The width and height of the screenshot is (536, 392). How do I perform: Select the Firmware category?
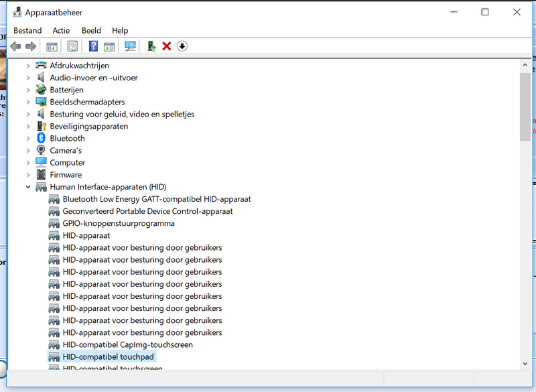66,175
